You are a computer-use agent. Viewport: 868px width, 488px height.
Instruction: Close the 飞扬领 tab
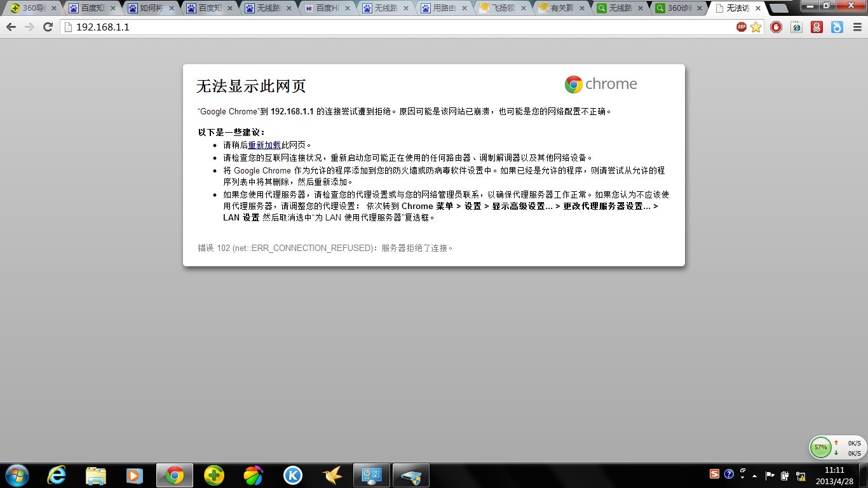(x=523, y=9)
